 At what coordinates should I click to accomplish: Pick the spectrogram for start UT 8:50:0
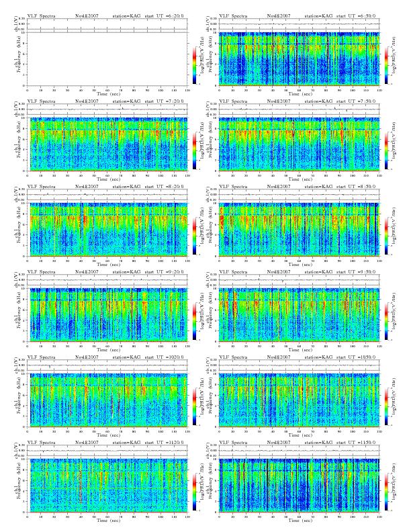coord(299,230)
